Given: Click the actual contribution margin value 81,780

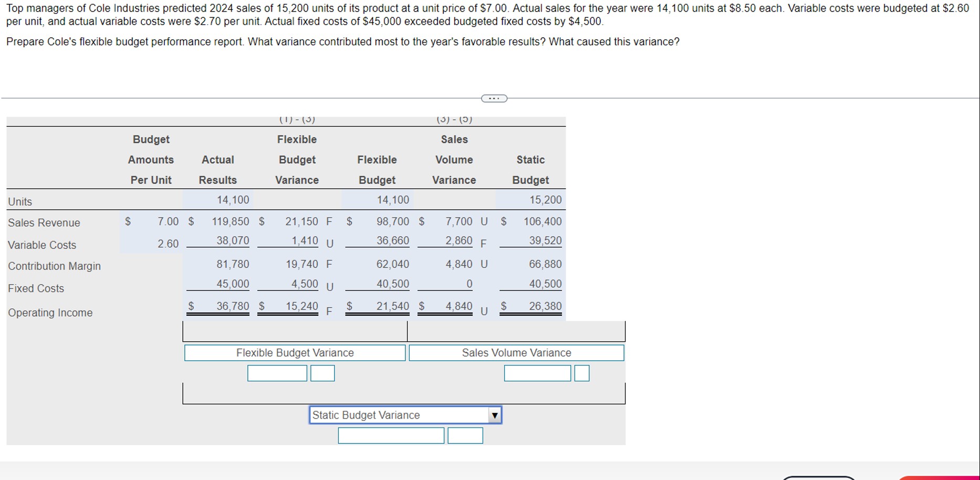Looking at the screenshot, I should click(x=233, y=264).
